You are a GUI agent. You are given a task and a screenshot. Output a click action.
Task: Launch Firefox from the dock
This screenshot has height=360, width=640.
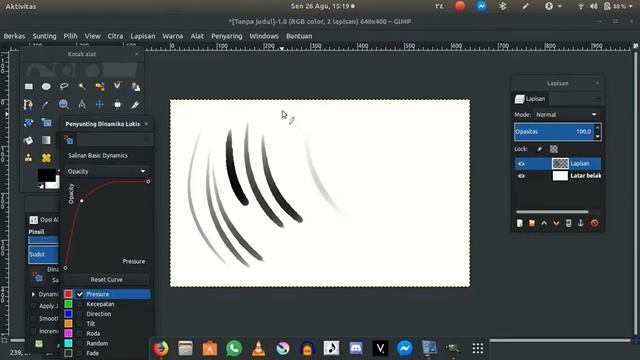click(161, 349)
